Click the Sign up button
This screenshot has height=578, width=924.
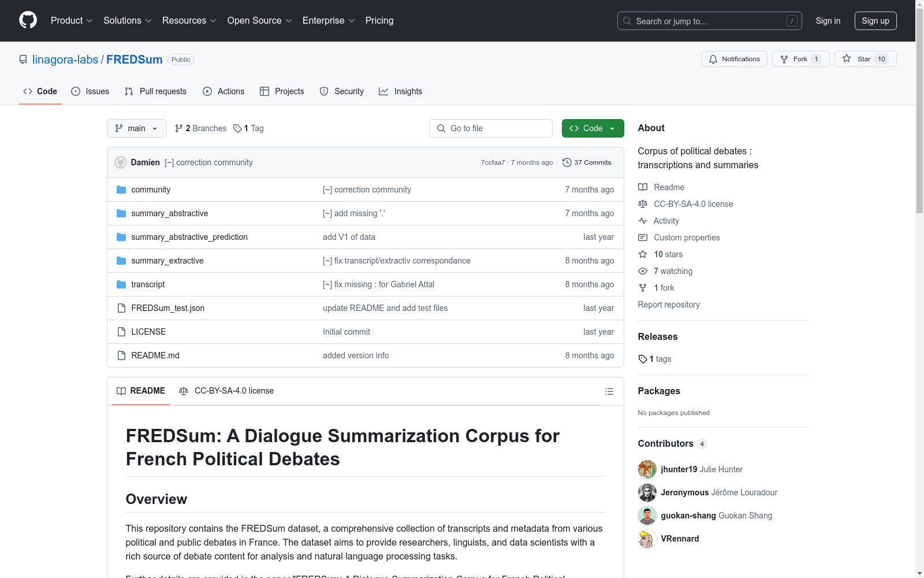(x=875, y=21)
